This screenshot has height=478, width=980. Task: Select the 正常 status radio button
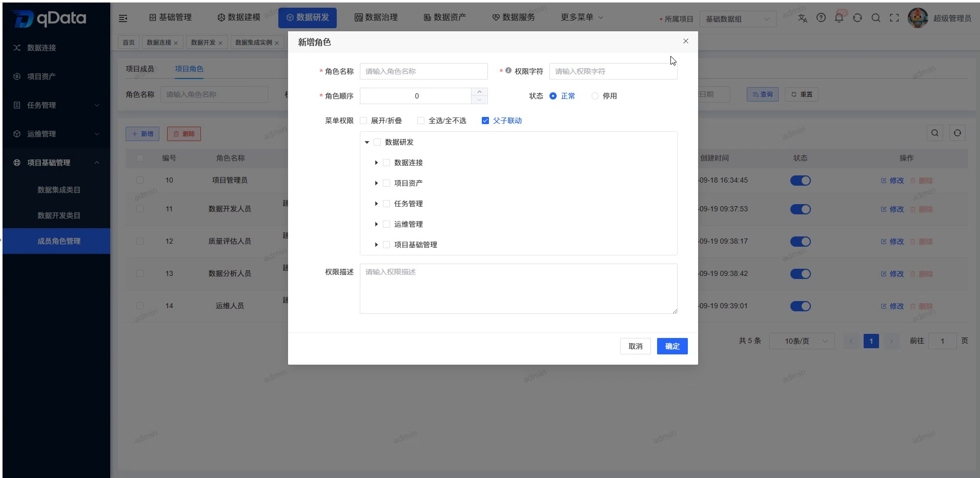553,96
